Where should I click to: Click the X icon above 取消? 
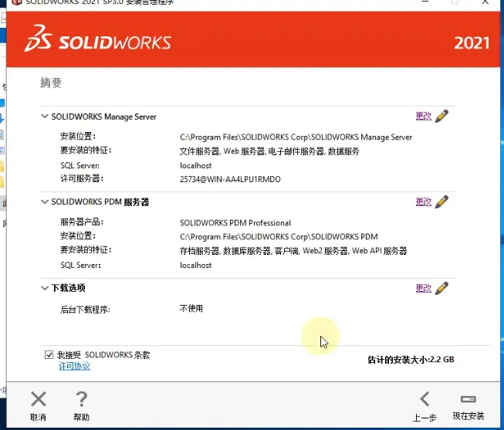(x=39, y=399)
